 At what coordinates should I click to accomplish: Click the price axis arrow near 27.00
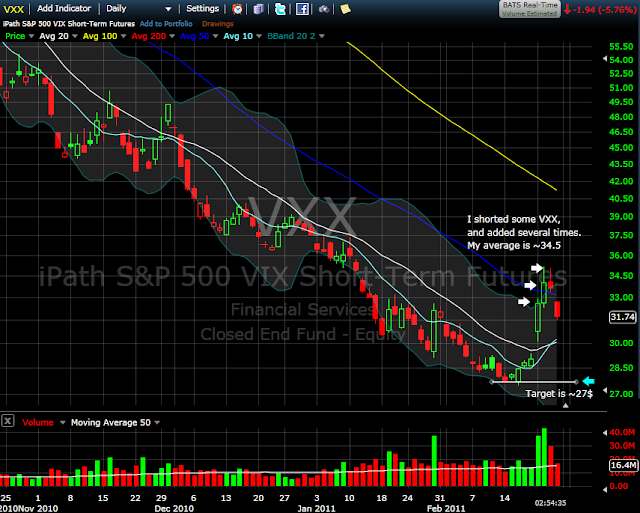604,390
